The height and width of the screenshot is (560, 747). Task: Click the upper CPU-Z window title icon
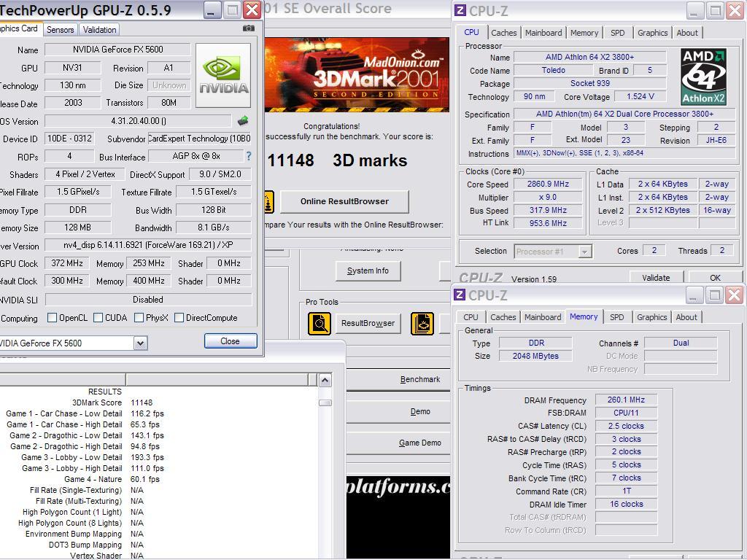460,9
